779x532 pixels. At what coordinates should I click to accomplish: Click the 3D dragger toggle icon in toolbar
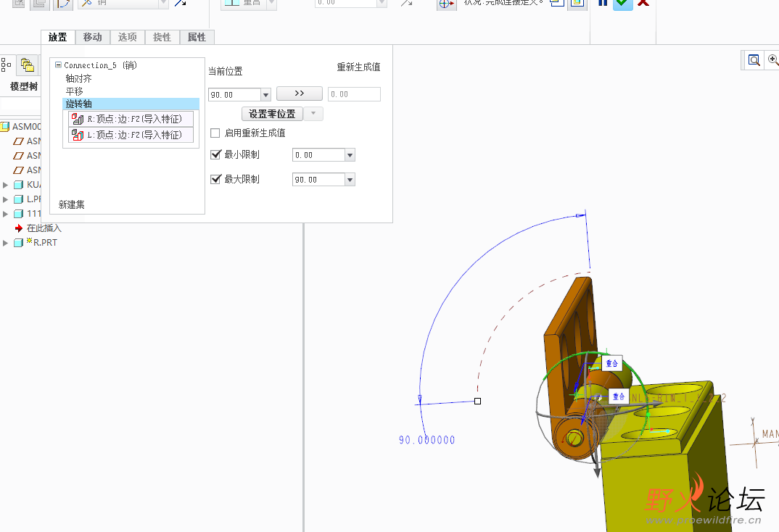click(x=446, y=4)
